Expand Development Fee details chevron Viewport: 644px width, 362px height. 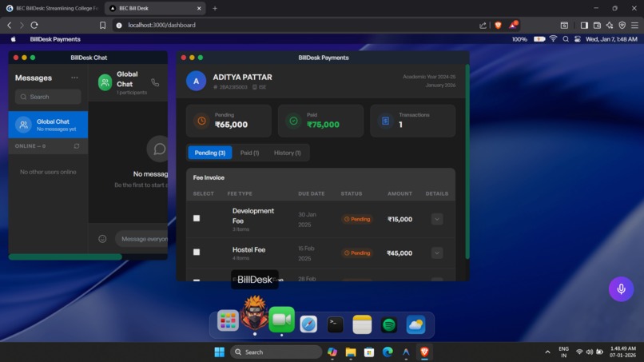click(x=437, y=219)
